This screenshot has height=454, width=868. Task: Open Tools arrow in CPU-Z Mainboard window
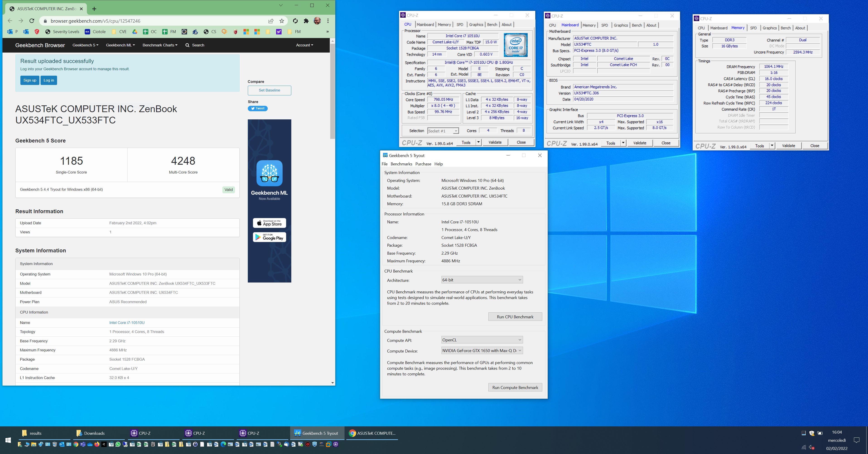(x=623, y=143)
